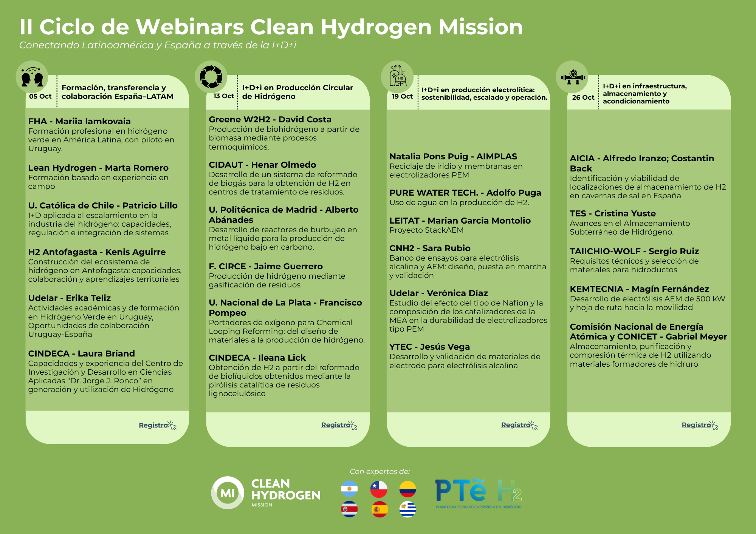Click the two talking heads icon
This screenshot has height=534, width=756.
point(32,77)
